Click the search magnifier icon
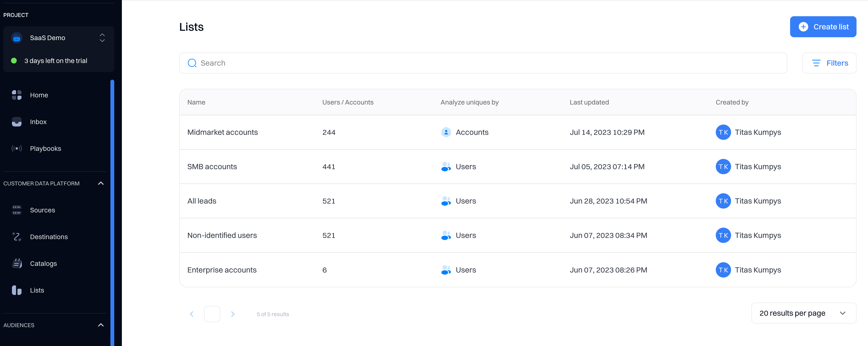 [x=192, y=63]
